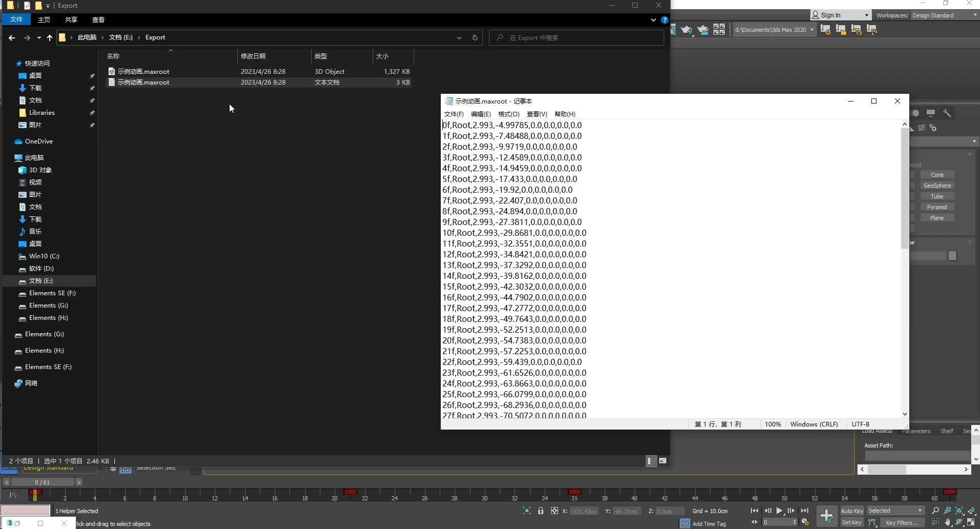Open OneDrive in Explorer sidebar
The width and height of the screenshot is (980, 529).
tap(39, 141)
